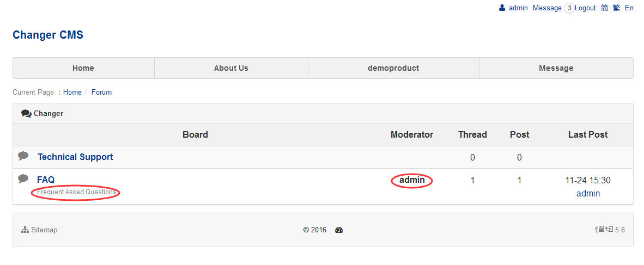Open the About Us navigation tab
Screen dimensions: 644x265
231,68
